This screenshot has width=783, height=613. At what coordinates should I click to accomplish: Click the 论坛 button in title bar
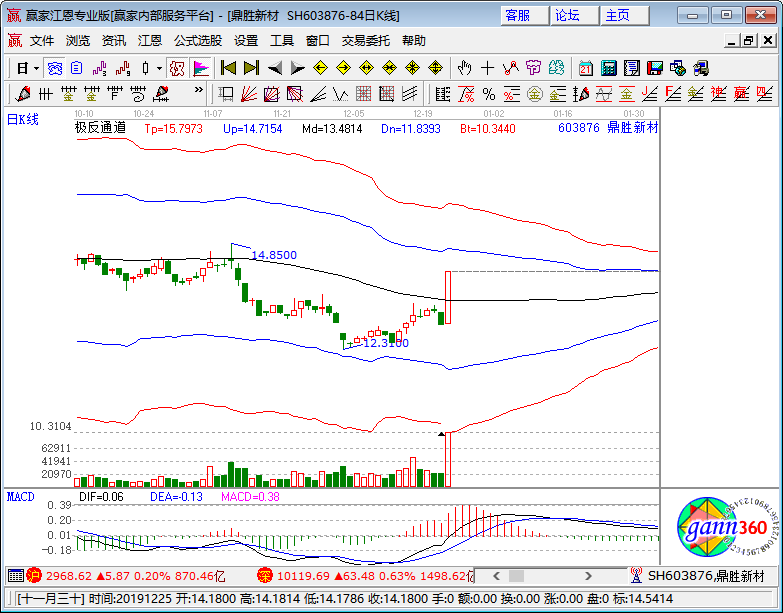click(574, 15)
